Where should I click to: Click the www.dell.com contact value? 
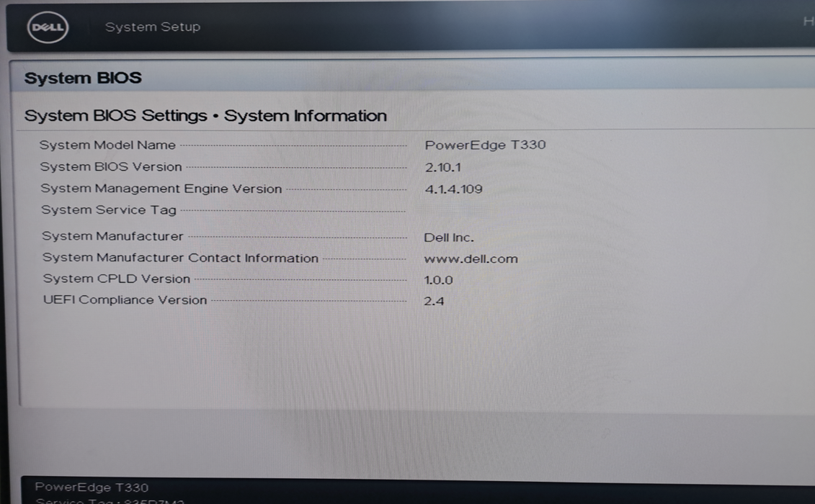471,258
